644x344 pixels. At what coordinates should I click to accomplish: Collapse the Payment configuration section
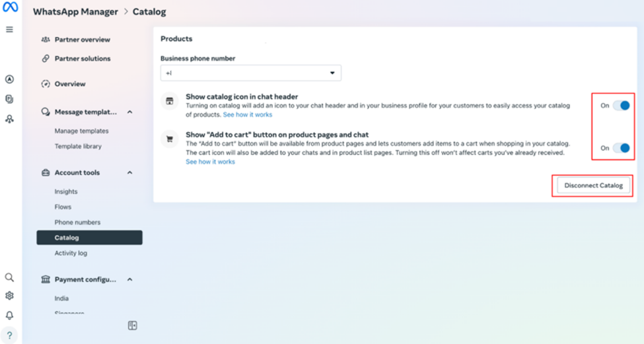click(x=129, y=280)
